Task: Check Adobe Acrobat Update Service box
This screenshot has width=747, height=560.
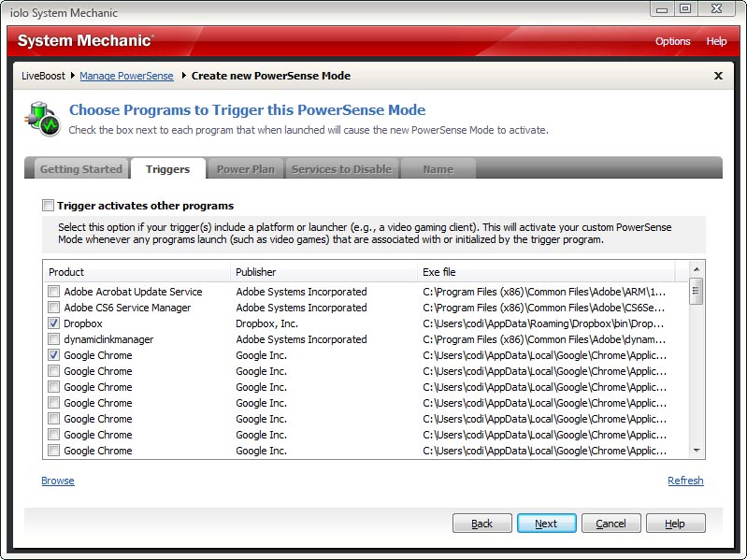Action: point(54,291)
